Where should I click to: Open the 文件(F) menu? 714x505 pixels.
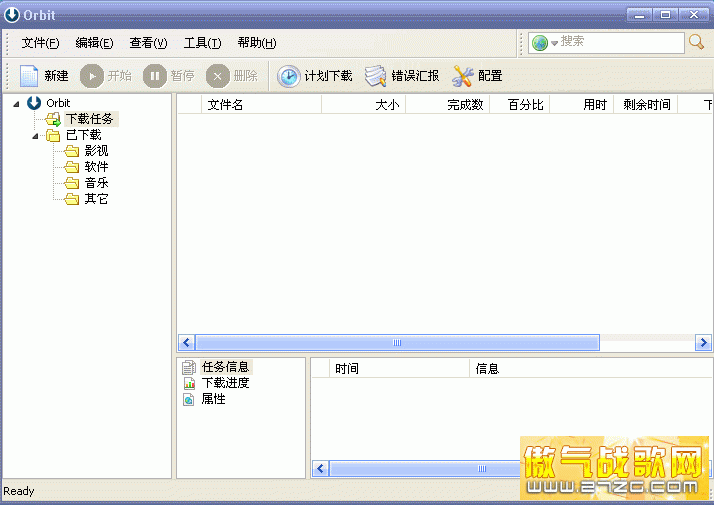(x=40, y=43)
